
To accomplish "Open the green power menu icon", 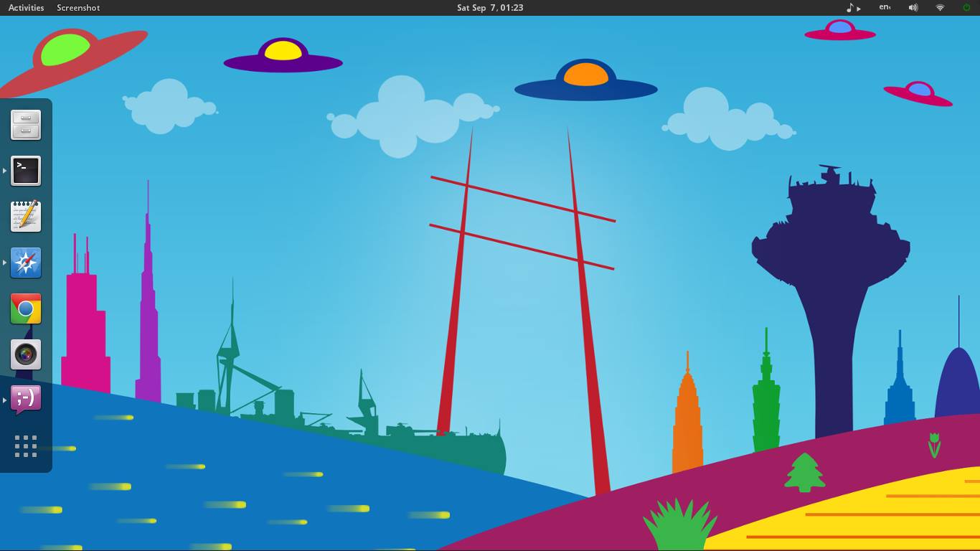I will pyautogui.click(x=966, y=8).
